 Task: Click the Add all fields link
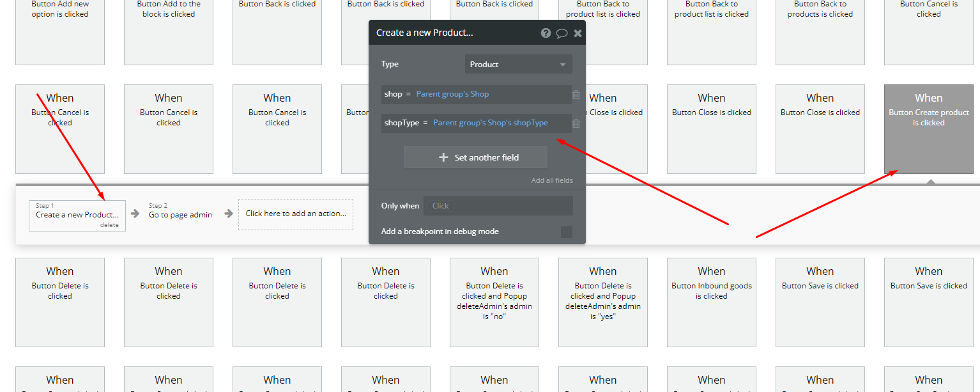pos(551,180)
